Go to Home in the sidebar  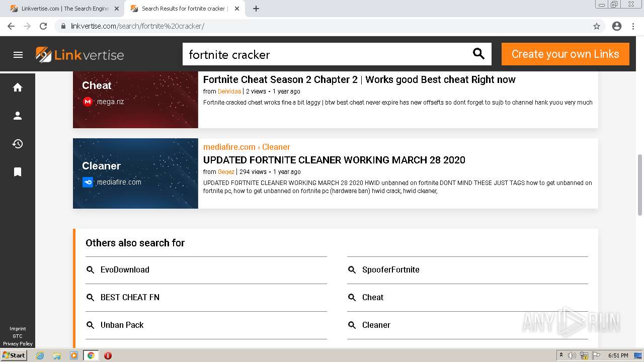[18, 87]
